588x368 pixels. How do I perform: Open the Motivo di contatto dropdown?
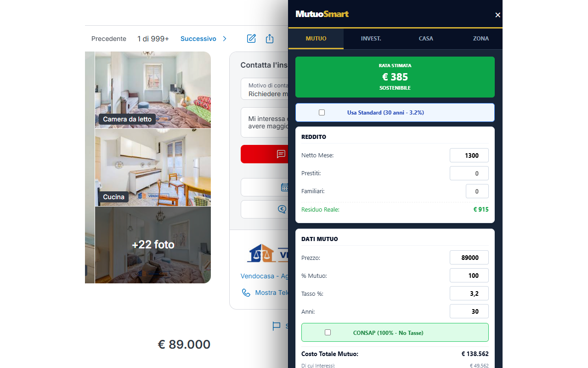pyautogui.click(x=265, y=89)
